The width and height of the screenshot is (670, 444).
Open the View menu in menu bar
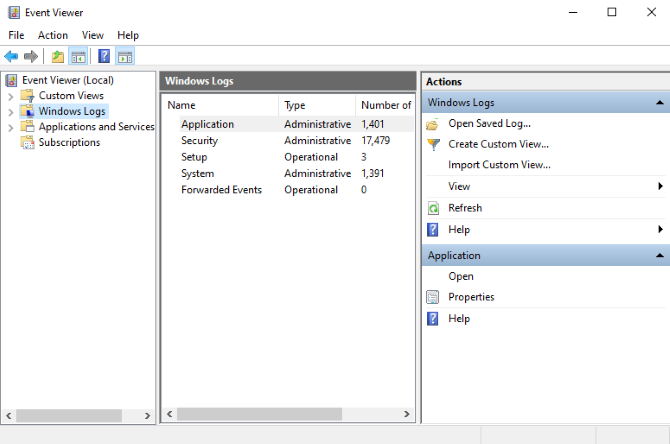(93, 35)
